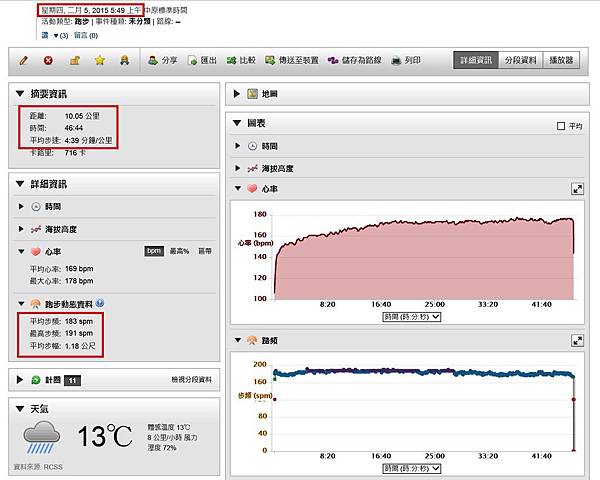This screenshot has width=600, height=480.
Task: Collapse the 心率 heart rate chart
Action: coord(238,189)
